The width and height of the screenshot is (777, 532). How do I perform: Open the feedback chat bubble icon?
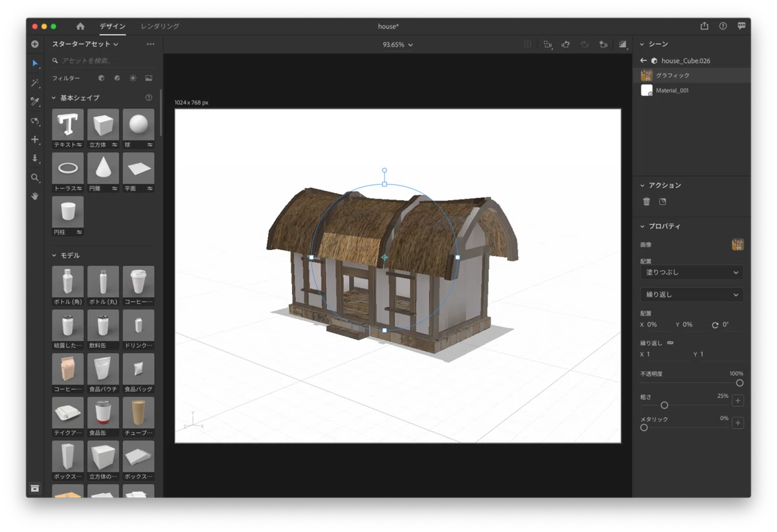pyautogui.click(x=741, y=26)
